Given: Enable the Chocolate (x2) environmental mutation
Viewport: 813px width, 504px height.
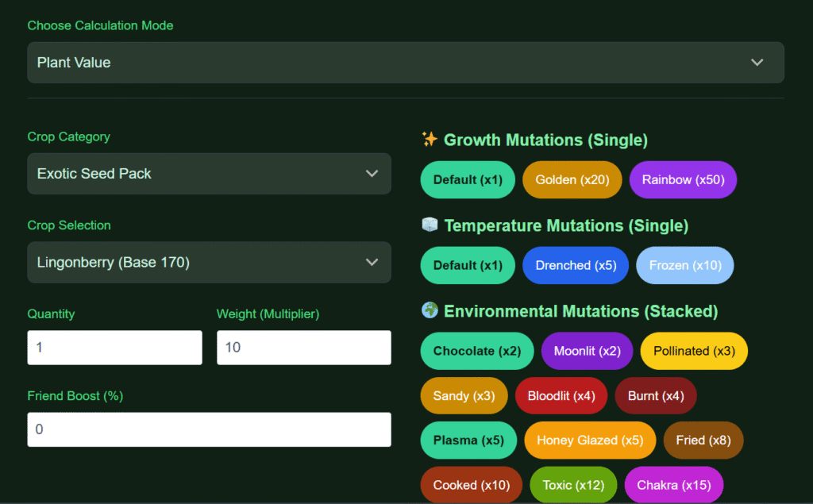Looking at the screenshot, I should click(x=476, y=351).
